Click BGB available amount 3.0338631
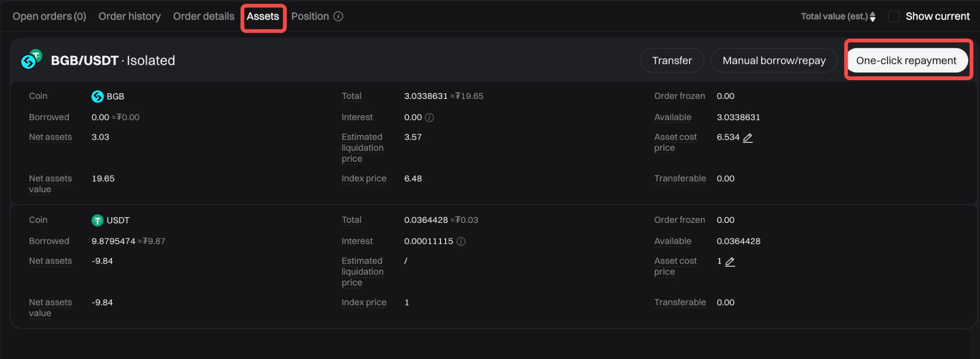 (x=739, y=117)
